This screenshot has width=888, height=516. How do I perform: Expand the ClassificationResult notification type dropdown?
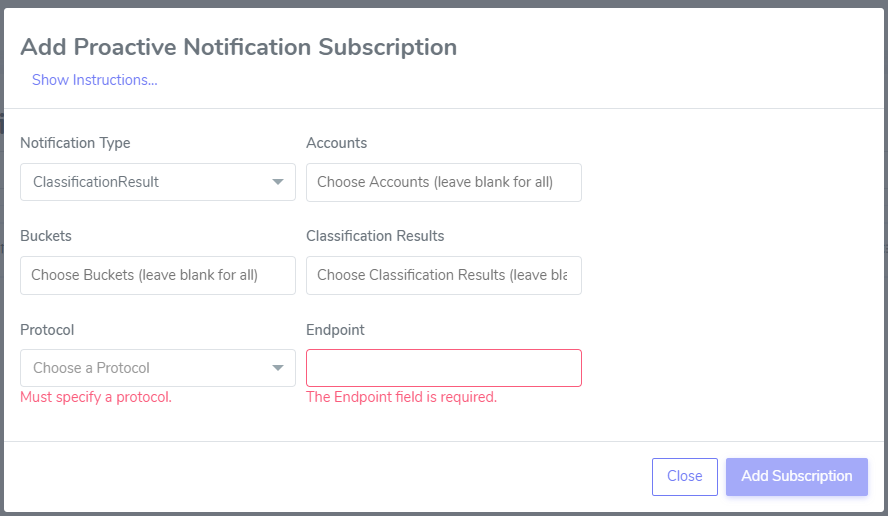[x=157, y=182]
